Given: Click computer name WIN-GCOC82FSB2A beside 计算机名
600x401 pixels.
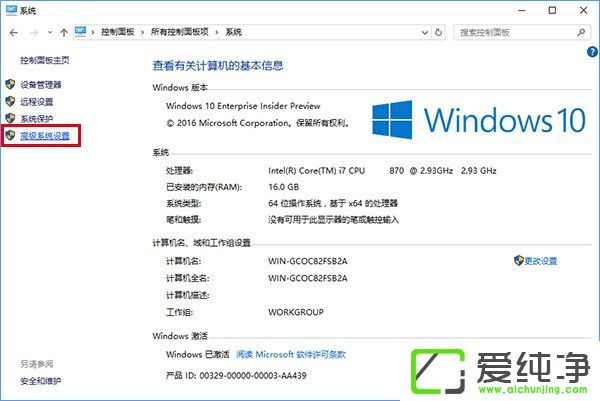Looking at the screenshot, I should tap(308, 261).
